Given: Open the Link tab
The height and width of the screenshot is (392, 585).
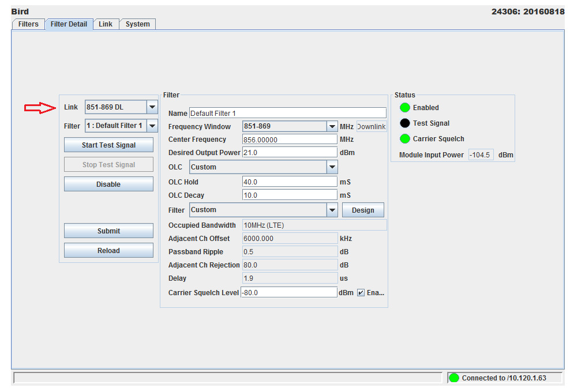Looking at the screenshot, I should tap(106, 24).
